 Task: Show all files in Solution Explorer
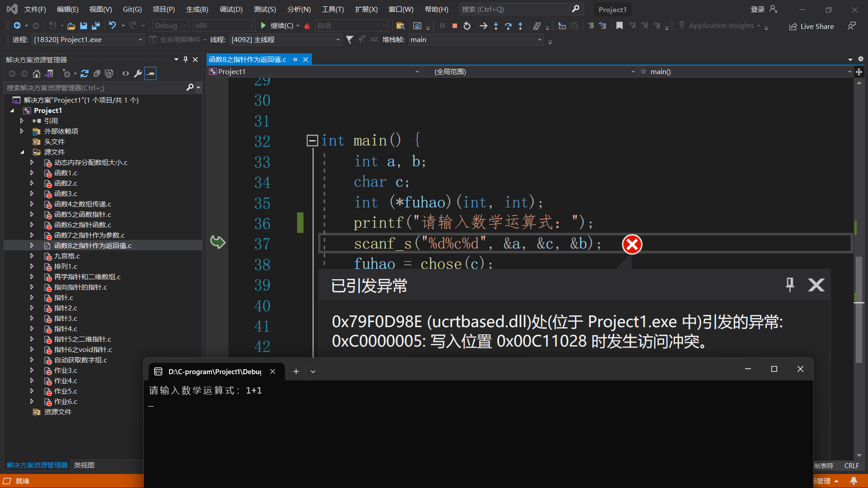pyautogui.click(x=109, y=73)
